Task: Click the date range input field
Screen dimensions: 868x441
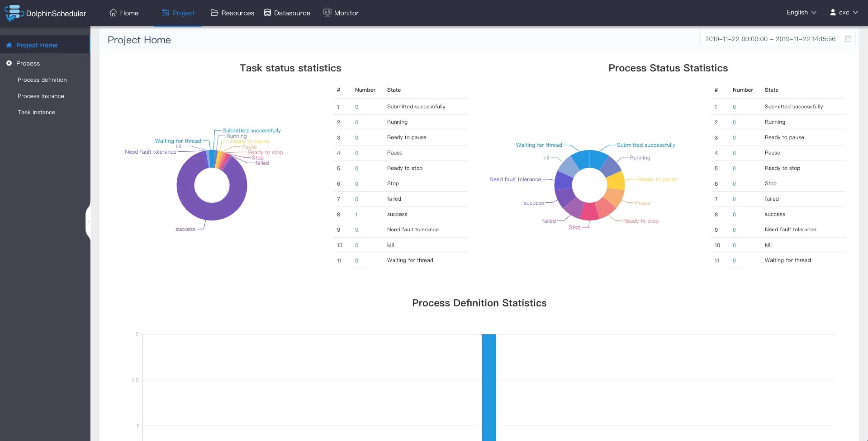Action: click(770, 39)
